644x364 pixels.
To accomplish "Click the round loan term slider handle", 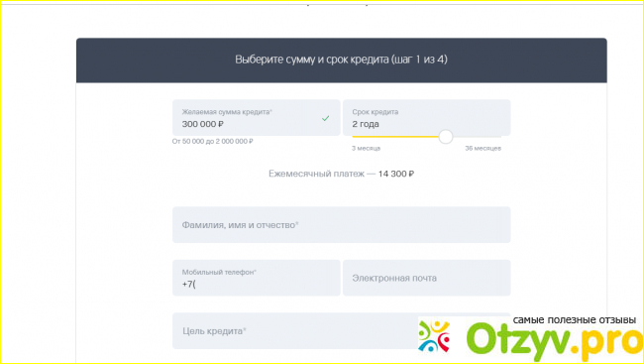I will 445,137.
